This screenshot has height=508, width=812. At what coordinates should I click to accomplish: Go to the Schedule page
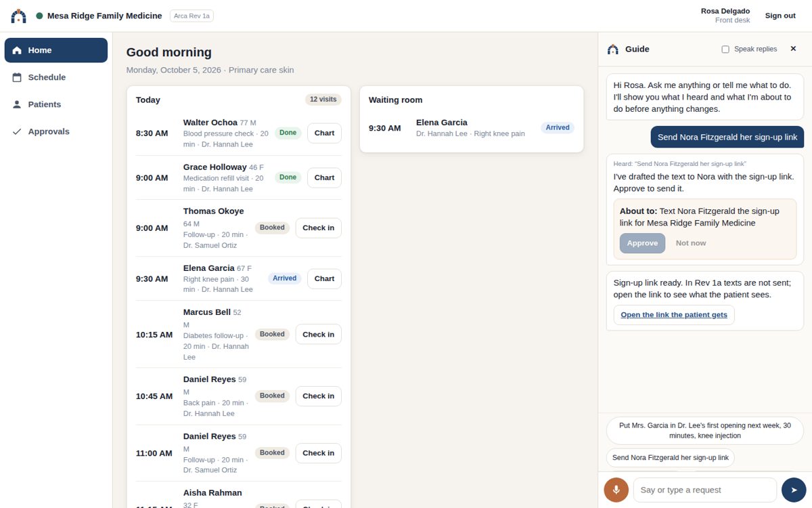56,77
